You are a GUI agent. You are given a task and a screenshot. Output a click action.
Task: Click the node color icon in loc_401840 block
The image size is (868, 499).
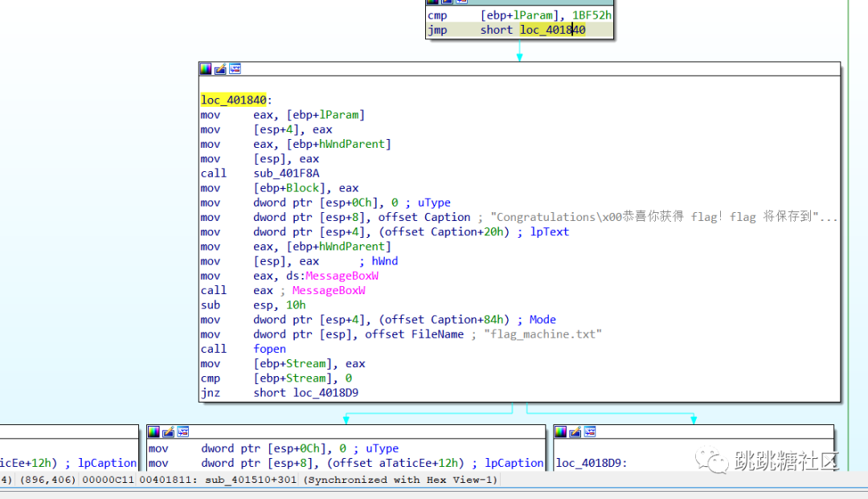[206, 68]
